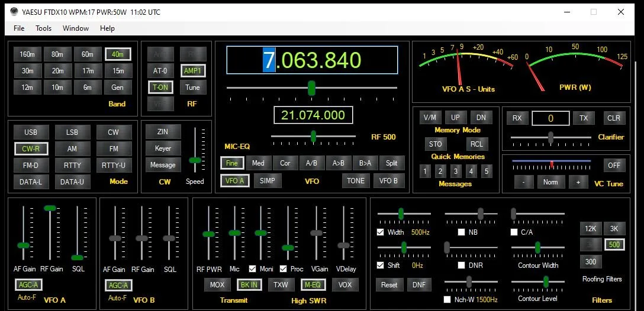The width and height of the screenshot is (644, 311).
Task: Select the VFO A button
Action: [235, 180]
